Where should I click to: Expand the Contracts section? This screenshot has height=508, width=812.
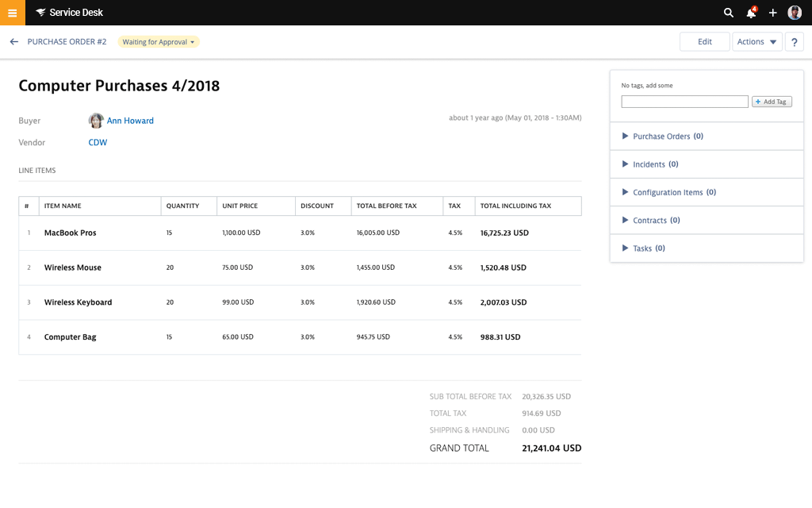pyautogui.click(x=652, y=220)
